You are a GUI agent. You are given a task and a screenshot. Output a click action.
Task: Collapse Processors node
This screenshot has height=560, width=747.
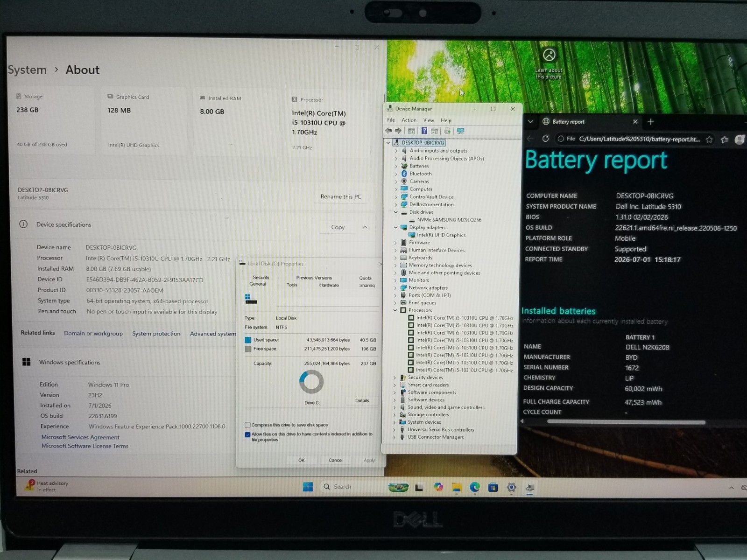395,310
